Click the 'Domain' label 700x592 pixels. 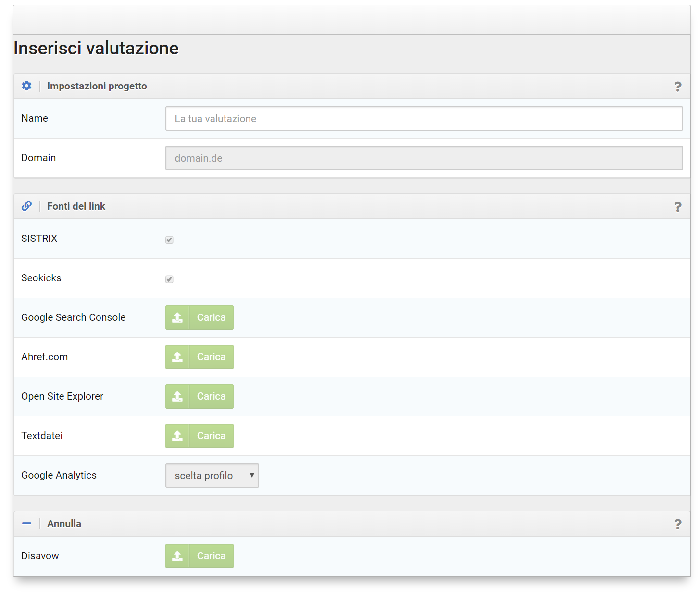38,158
